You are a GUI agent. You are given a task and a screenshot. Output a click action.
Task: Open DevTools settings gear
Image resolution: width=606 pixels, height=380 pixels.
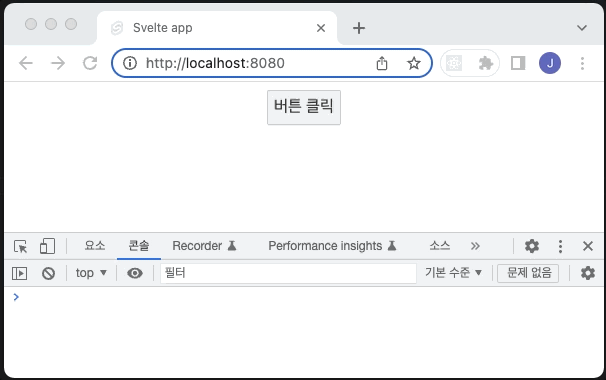tap(532, 246)
